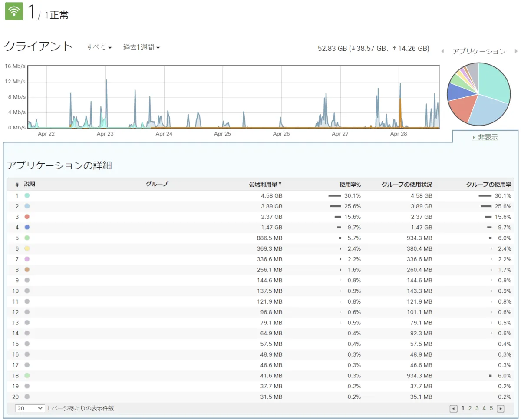Screen dimensions: 521x420
Task: Open the items per page selector
Action: (30, 408)
